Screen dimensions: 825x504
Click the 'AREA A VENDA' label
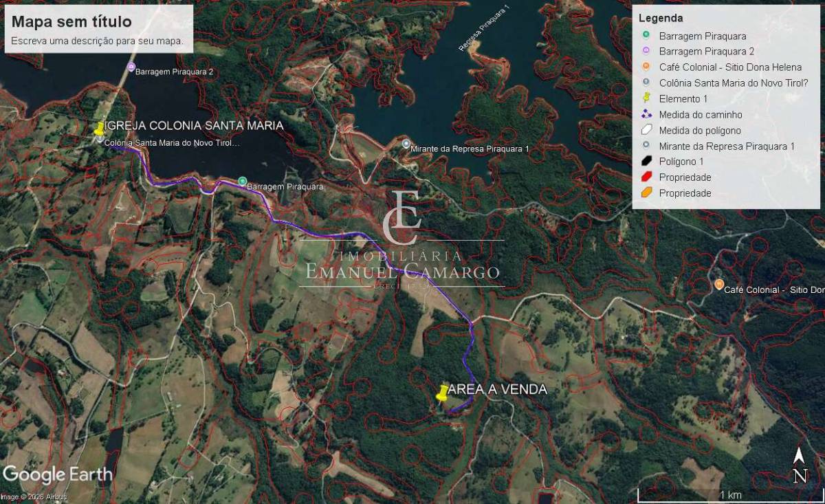pyautogui.click(x=498, y=390)
